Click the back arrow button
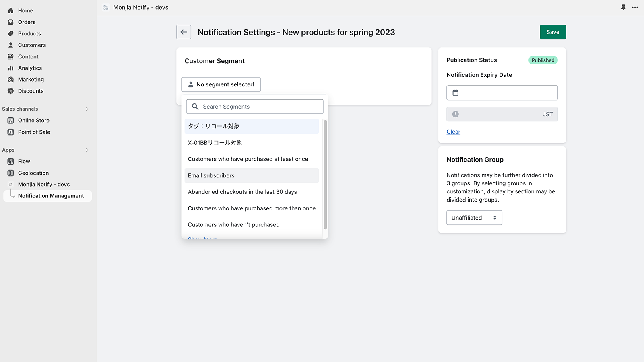The image size is (644, 362). pos(184,32)
